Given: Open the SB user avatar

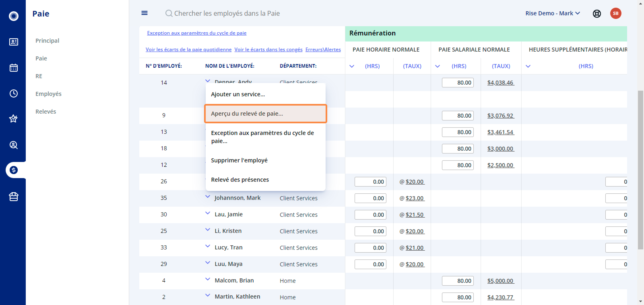Looking at the screenshot, I should [x=615, y=13].
